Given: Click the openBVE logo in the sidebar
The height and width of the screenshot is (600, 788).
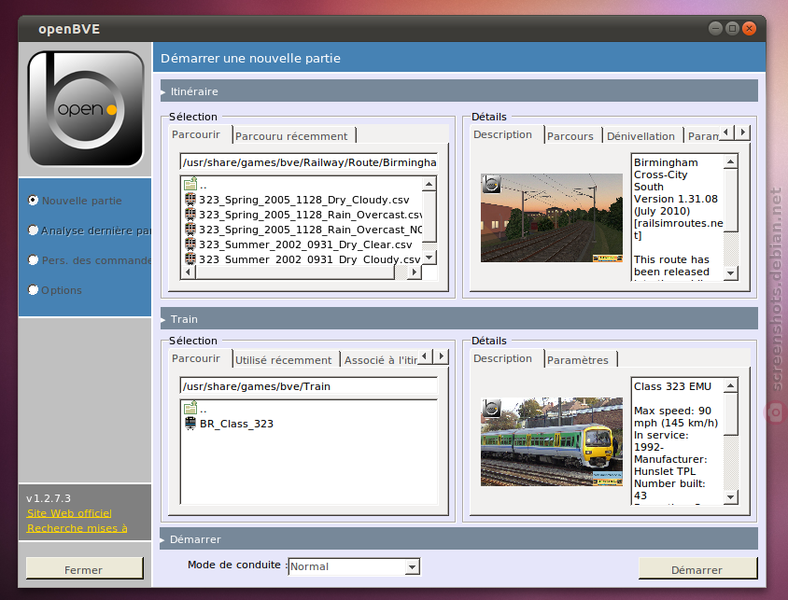Looking at the screenshot, I should (x=85, y=108).
